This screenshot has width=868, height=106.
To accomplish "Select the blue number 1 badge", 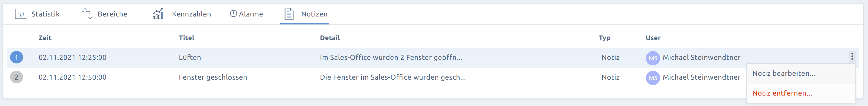I will tap(16, 57).
